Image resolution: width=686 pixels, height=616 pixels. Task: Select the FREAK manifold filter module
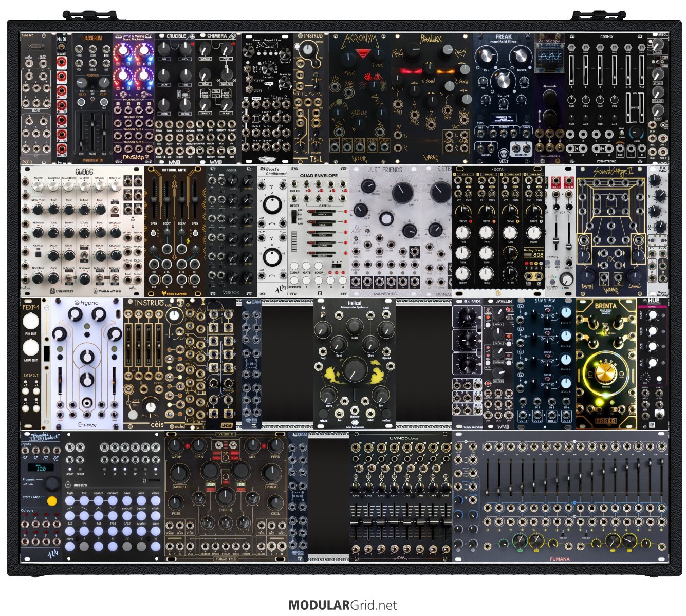tap(504, 98)
